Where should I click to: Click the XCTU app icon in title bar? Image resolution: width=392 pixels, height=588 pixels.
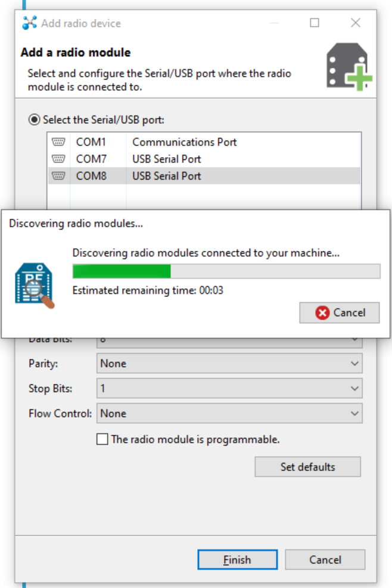point(29,23)
